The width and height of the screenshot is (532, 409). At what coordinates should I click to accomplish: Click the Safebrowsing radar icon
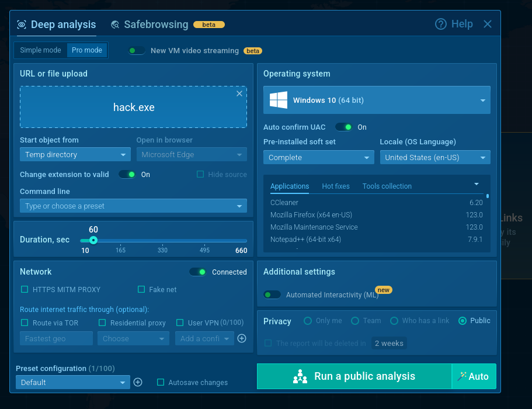point(115,25)
